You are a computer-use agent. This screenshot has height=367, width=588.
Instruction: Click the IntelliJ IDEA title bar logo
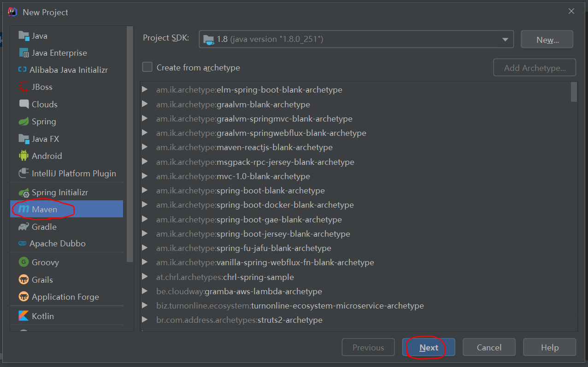(12, 12)
